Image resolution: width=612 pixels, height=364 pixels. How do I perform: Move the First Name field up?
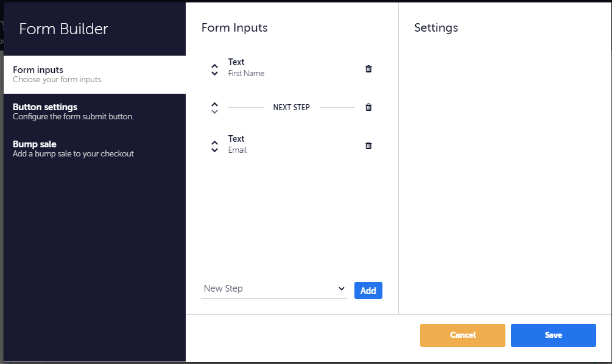coord(214,65)
